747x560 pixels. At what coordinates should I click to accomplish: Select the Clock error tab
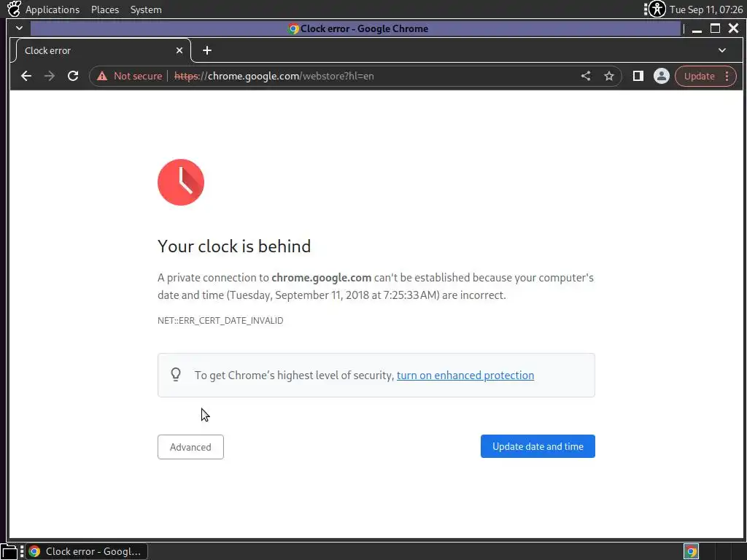(x=102, y=50)
